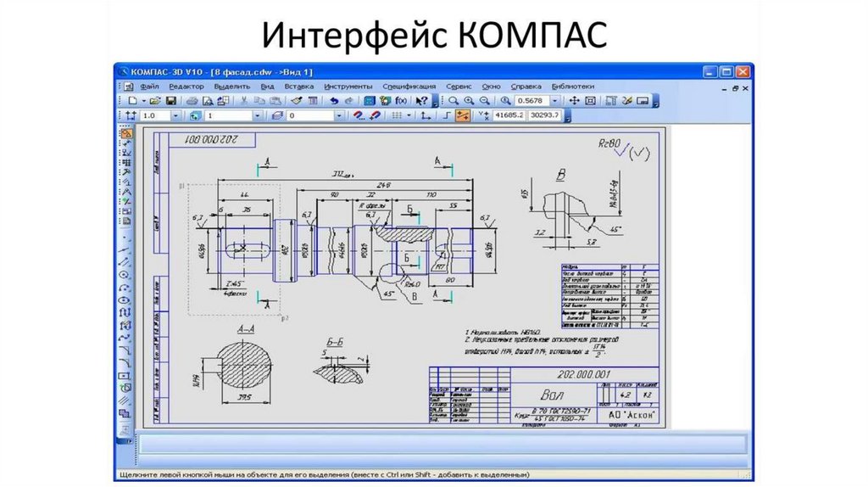Select the Hatching tool in the left toolbar
868x487 pixels.
125,400
